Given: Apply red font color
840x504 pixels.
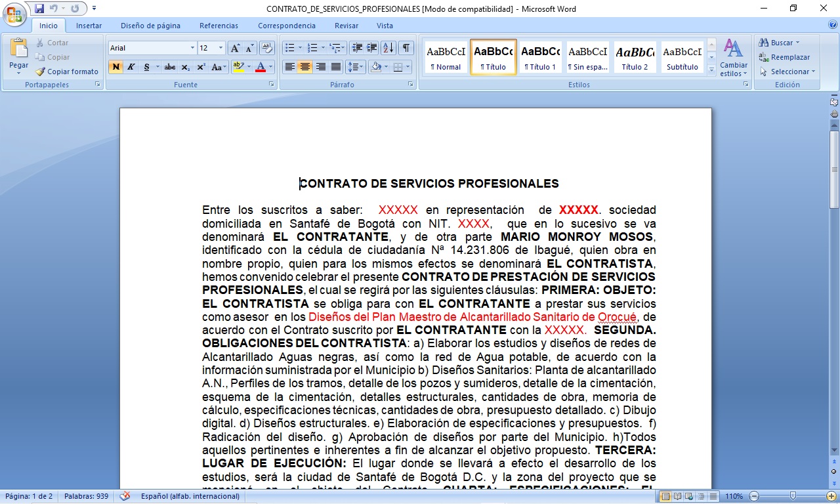Looking at the screenshot, I should point(261,67).
